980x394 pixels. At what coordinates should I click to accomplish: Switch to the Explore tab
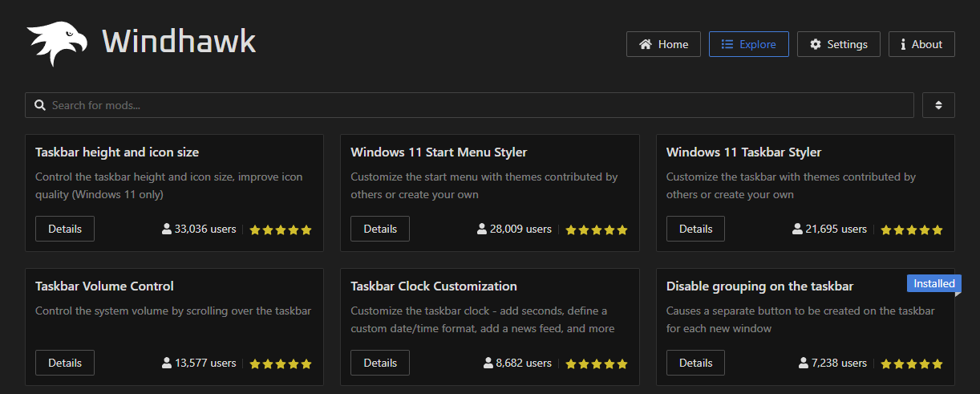pyautogui.click(x=749, y=44)
